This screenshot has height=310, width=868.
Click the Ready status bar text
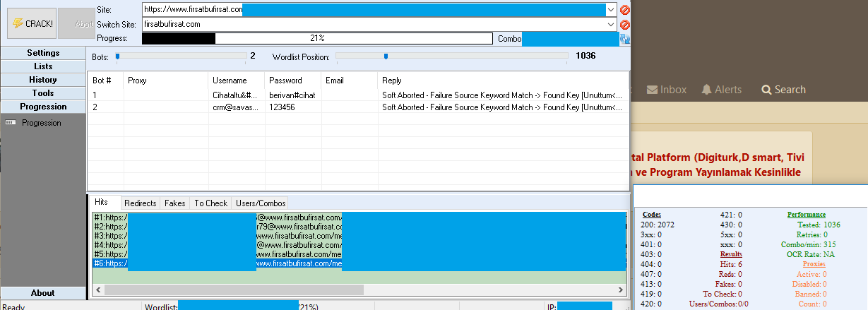click(x=14, y=307)
